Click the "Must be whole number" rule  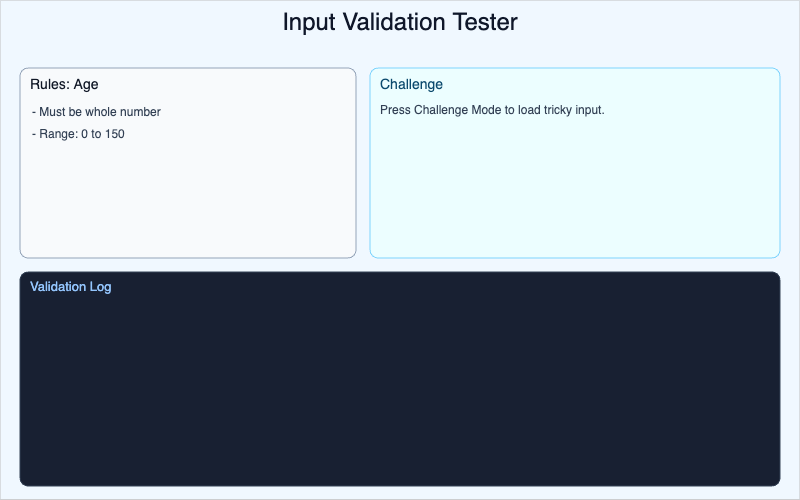(99, 112)
